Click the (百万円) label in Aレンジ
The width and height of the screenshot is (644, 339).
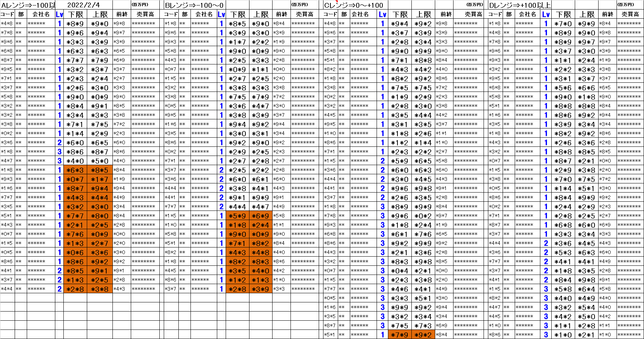[141, 5]
